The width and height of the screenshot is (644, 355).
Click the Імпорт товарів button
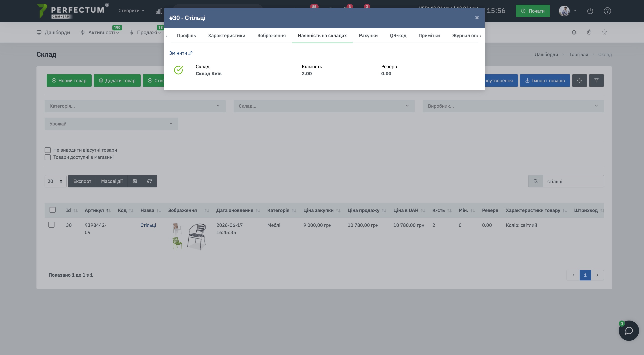[x=545, y=80]
